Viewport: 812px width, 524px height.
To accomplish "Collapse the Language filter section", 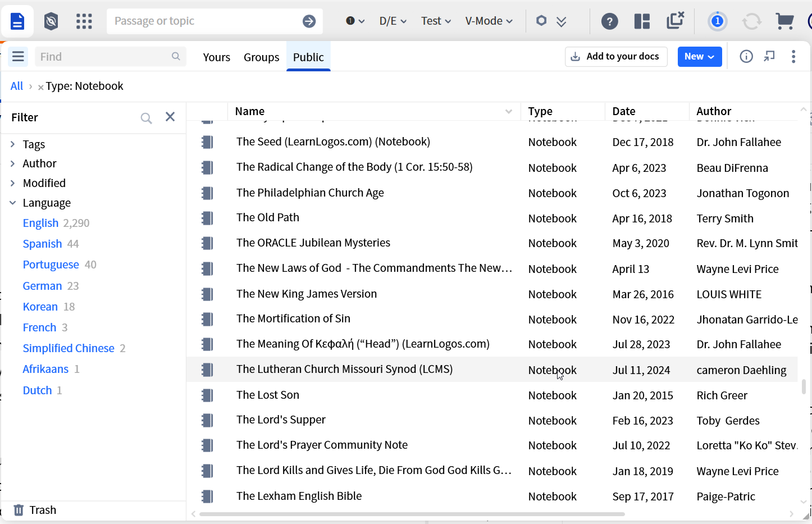I will click(13, 203).
